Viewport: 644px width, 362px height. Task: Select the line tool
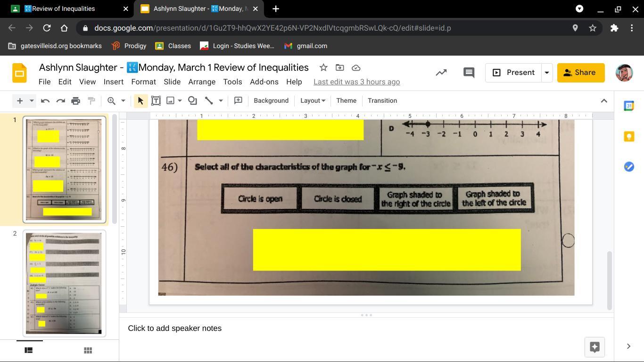pos(208,100)
